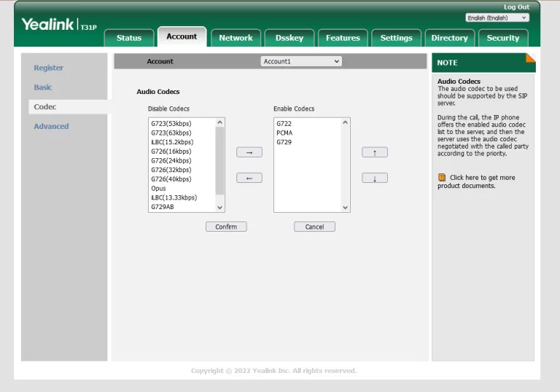Select G729 in Enable Codecs list
The width and height of the screenshot is (560, 392).
coord(284,142)
